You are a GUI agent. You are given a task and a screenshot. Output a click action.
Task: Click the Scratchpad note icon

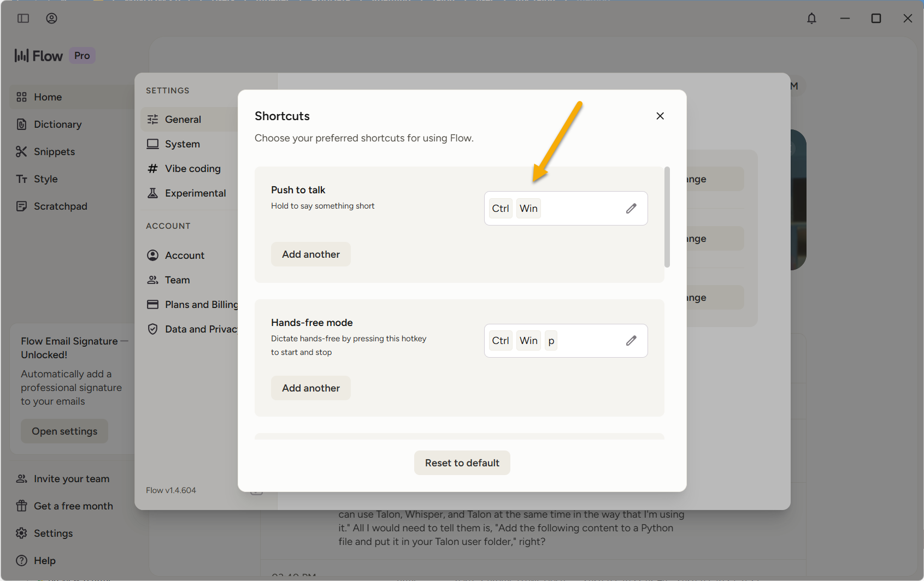coord(21,206)
